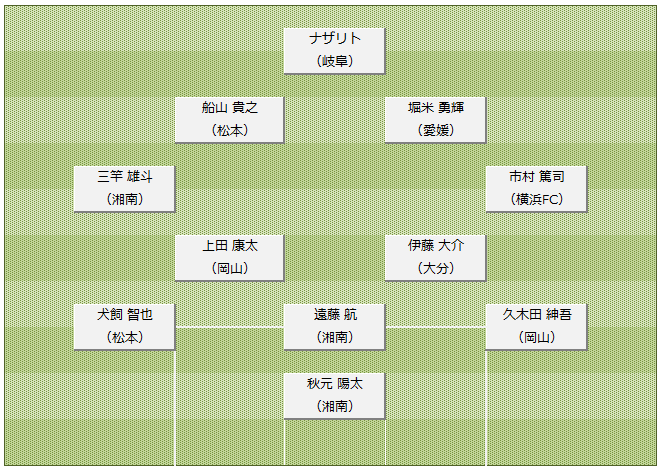The width and height of the screenshot is (661, 471).
Task: Click the name text 秋元 陽太
Action: coord(335,384)
